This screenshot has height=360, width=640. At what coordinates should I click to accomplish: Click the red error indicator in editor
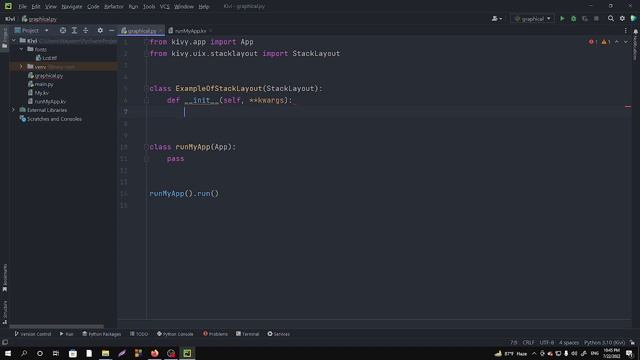(x=593, y=42)
